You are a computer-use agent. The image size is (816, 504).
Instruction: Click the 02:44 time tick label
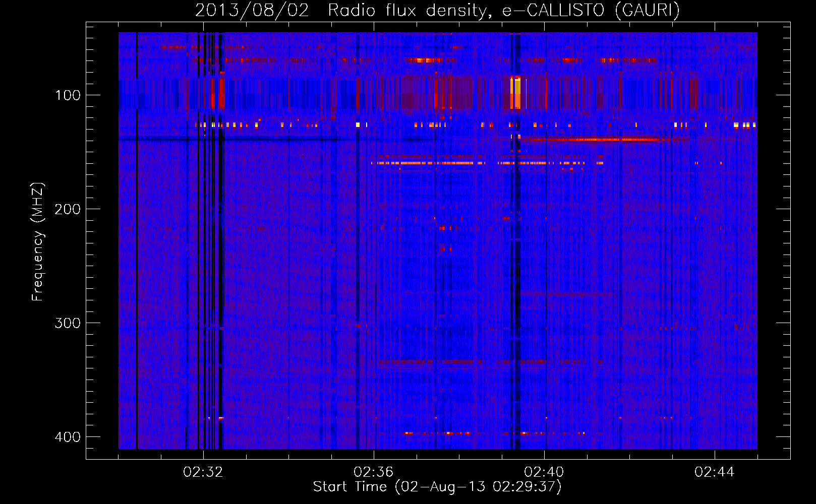[715, 472]
